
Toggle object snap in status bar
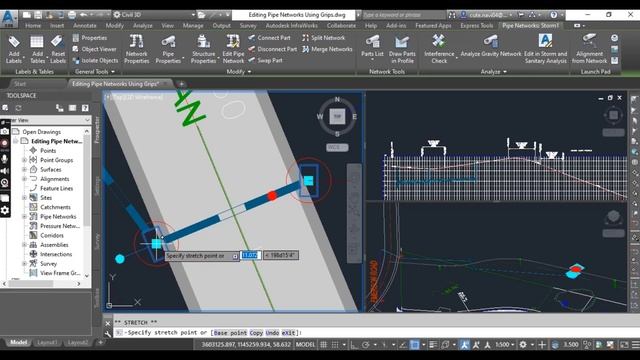click(414, 345)
